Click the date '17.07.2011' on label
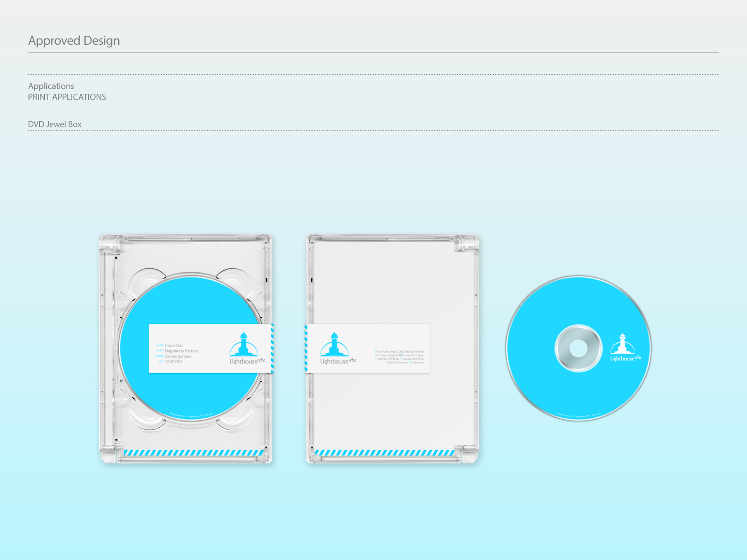The height and width of the screenshot is (560, 747). click(x=174, y=362)
